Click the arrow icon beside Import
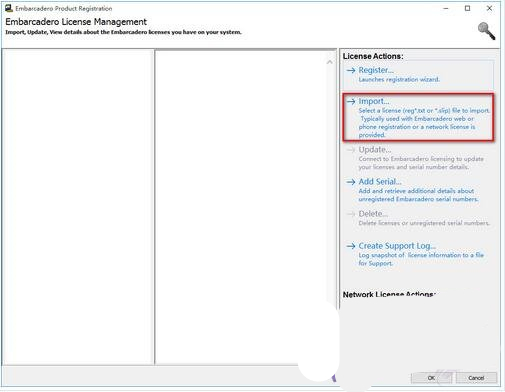The width and height of the screenshot is (505, 392). pyautogui.click(x=351, y=101)
